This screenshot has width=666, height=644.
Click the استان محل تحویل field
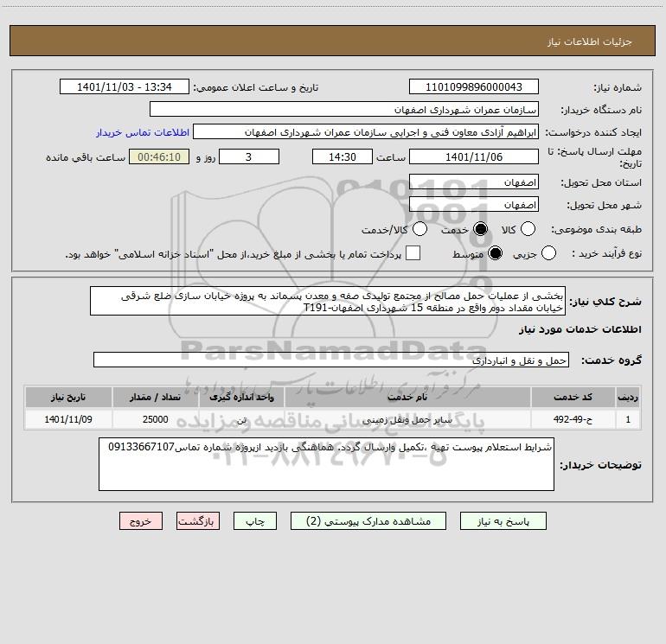click(x=474, y=182)
